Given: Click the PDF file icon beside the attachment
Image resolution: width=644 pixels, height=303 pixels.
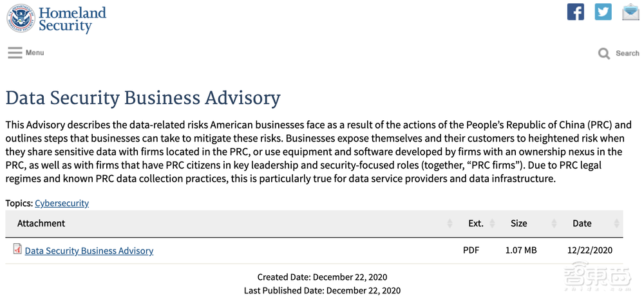Looking at the screenshot, I should pos(17,249).
